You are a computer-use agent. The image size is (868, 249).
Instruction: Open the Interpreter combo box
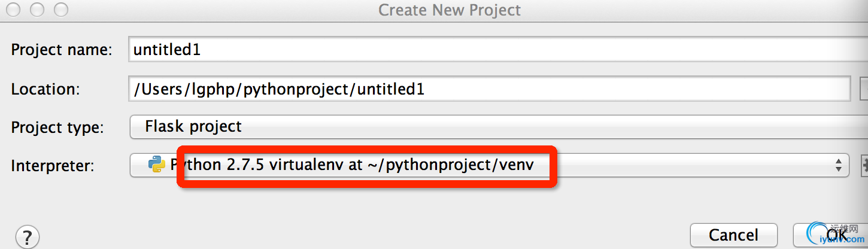[490, 165]
